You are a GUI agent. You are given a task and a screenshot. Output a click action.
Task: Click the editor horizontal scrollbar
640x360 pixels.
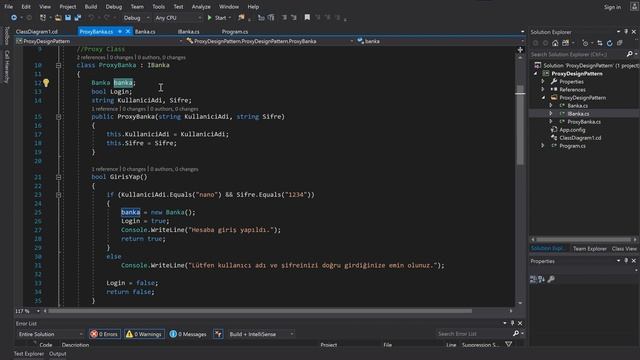click(260, 311)
